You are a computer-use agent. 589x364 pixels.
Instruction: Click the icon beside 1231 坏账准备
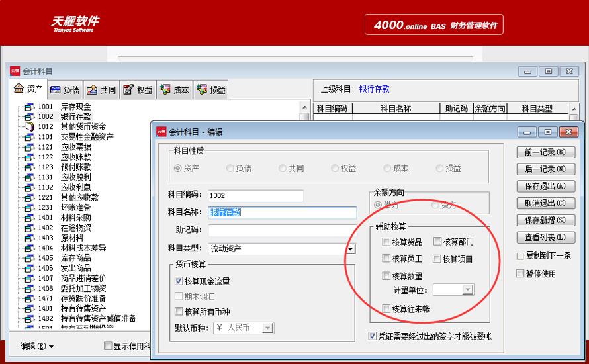29,207
